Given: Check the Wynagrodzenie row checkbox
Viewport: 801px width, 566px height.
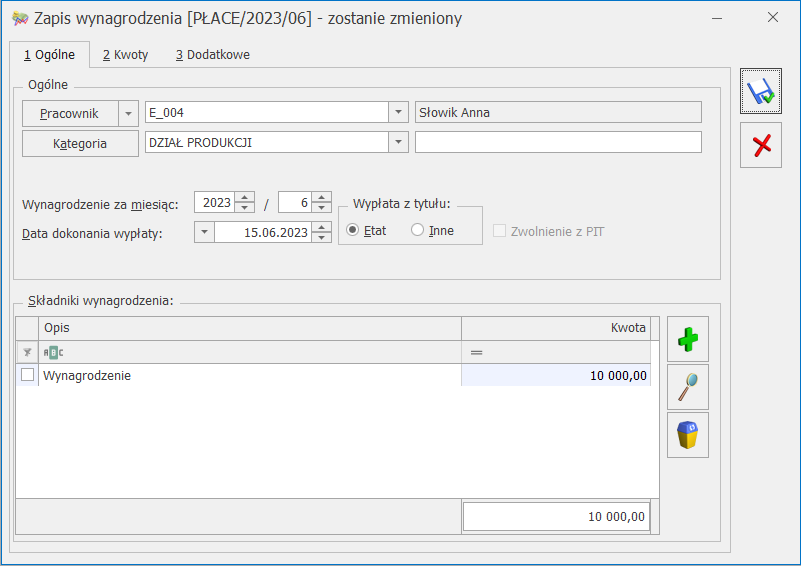Looking at the screenshot, I should tap(28, 375).
